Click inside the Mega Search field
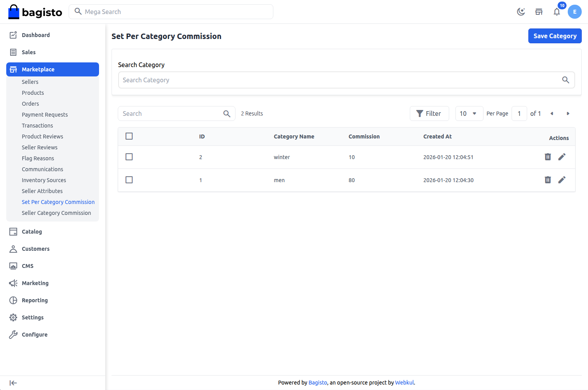The height and width of the screenshot is (390, 588). tap(171, 12)
